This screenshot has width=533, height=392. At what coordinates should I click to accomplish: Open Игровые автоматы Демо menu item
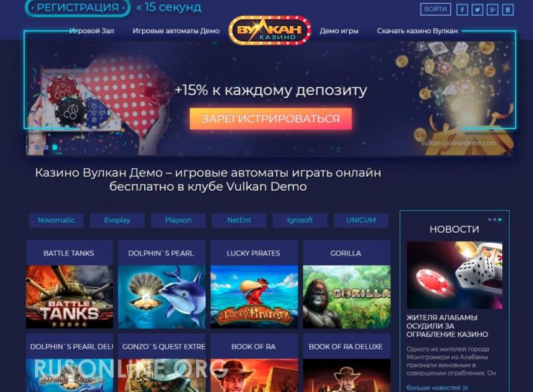point(176,31)
